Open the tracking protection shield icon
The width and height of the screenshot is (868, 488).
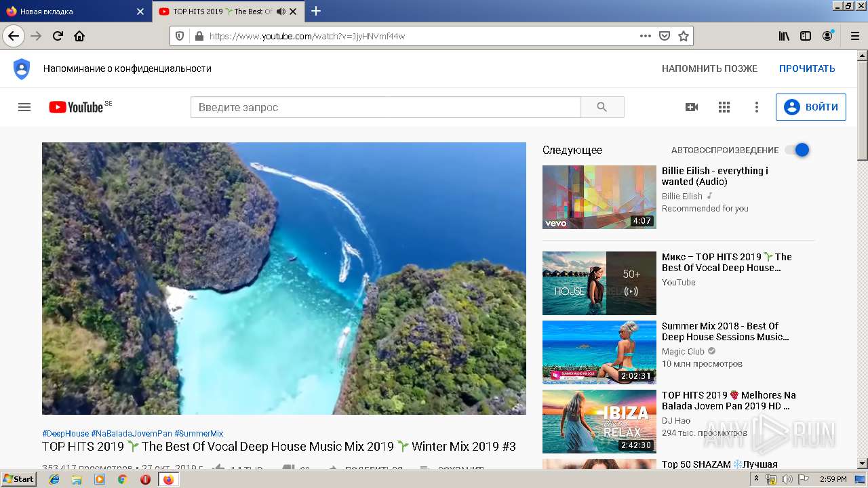(180, 36)
